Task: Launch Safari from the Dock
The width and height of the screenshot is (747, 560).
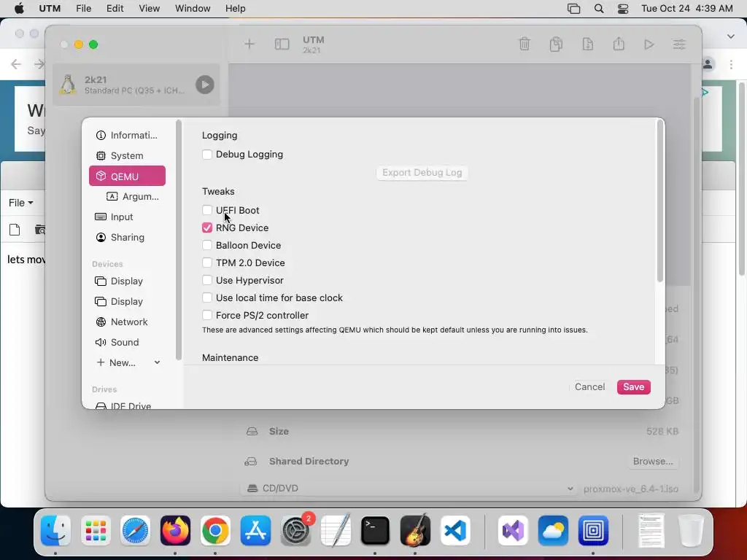Action: coord(135,531)
